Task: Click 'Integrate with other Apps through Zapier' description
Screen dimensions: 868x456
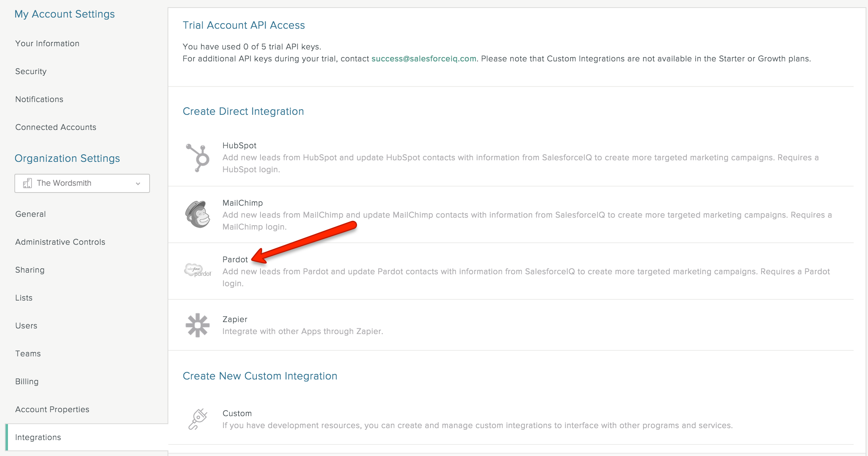Action: tap(303, 331)
